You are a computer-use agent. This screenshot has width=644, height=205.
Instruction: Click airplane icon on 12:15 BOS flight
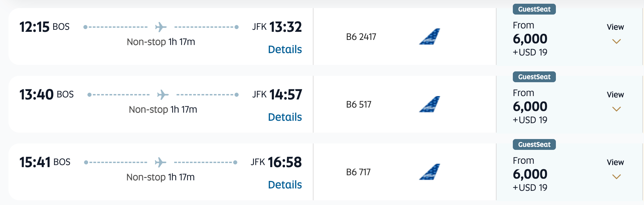click(161, 27)
